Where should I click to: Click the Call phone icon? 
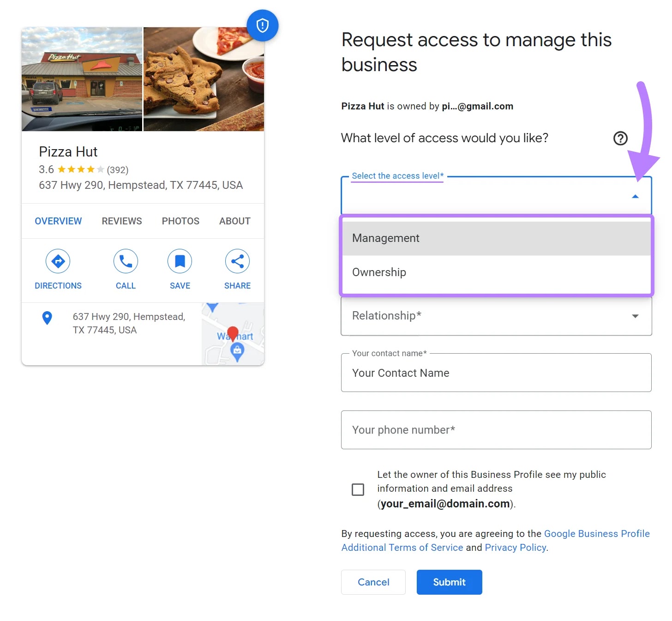(x=126, y=261)
